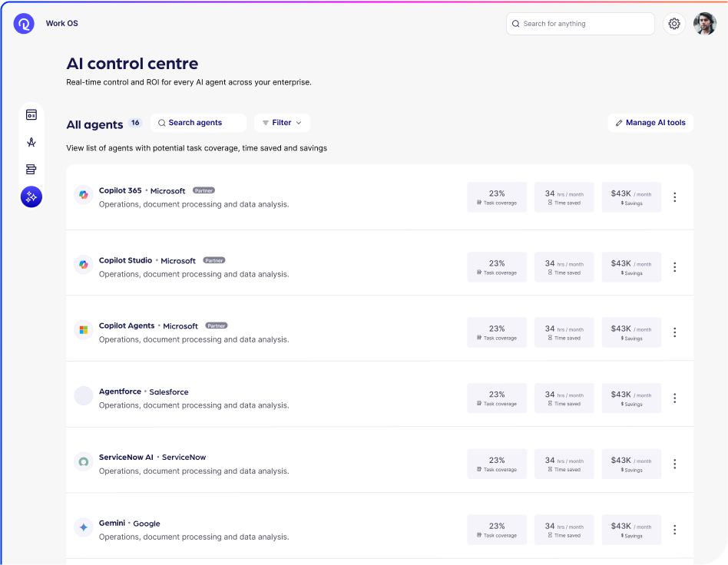Image resolution: width=728 pixels, height=565 pixels.
Task: Open the three-dot menu for Agentforce
Action: [674, 398]
